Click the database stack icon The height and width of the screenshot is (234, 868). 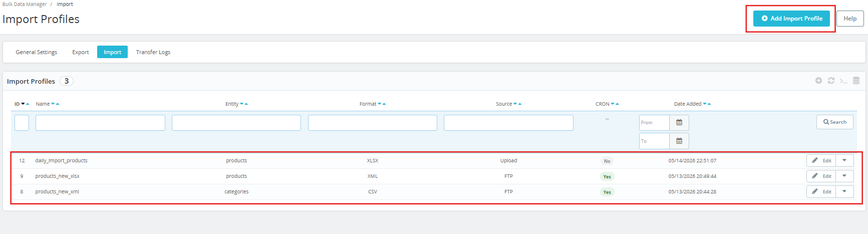pyautogui.click(x=856, y=81)
